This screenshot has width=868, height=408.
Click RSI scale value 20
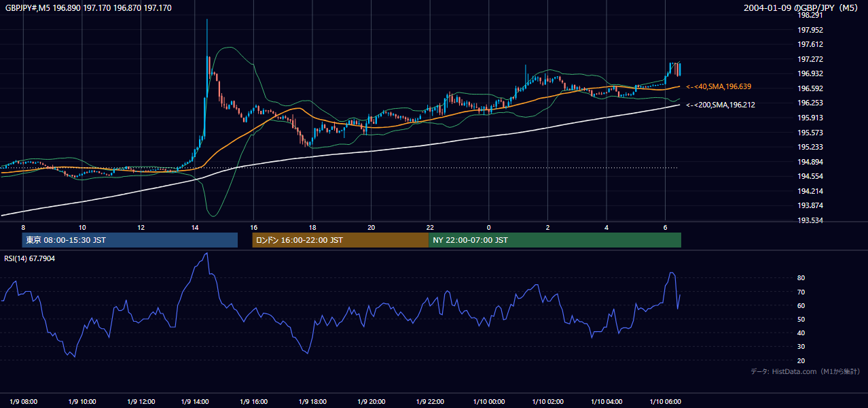tap(801, 360)
